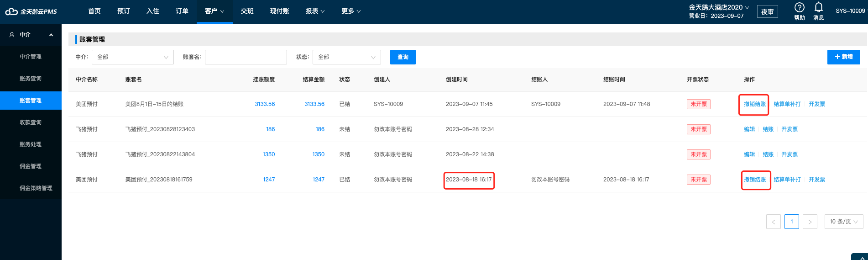This screenshot has height=260, width=868.
Task: Click 开发票 for 美团8月1日-15日的结账
Action: tap(817, 104)
